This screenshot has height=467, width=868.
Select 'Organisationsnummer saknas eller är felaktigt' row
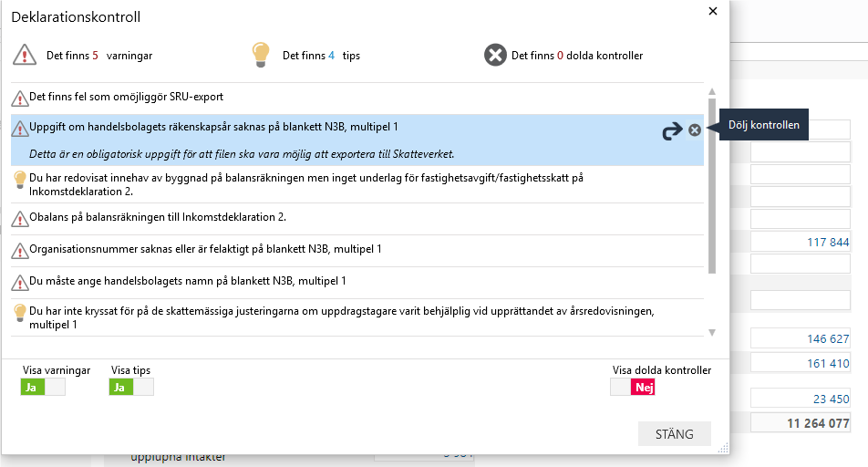357,251
